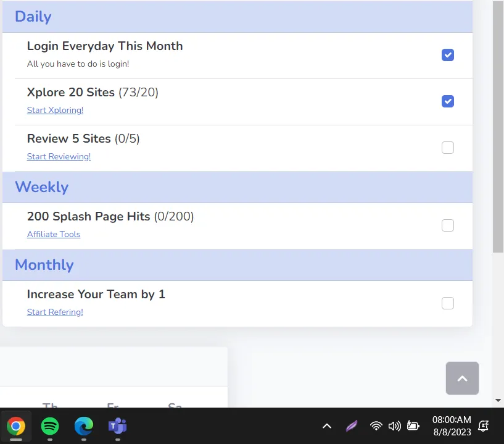The image size is (504, 444).
Task: Launch Spotify from the taskbar
Action: (50, 426)
